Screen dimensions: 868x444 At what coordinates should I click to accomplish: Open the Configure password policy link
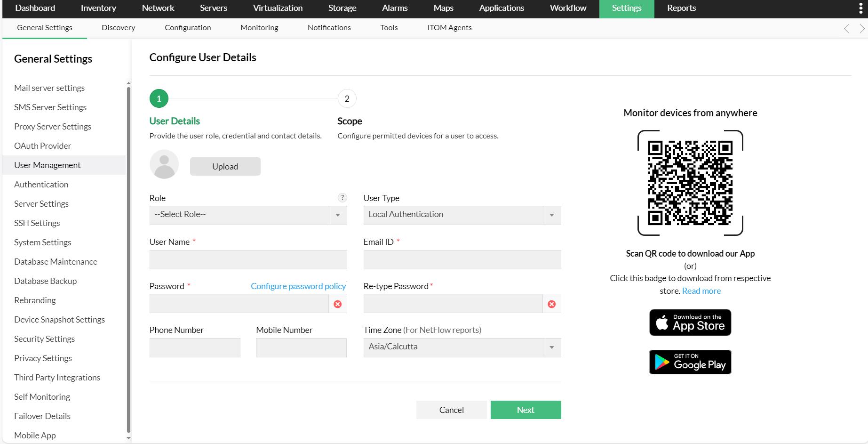(298, 286)
